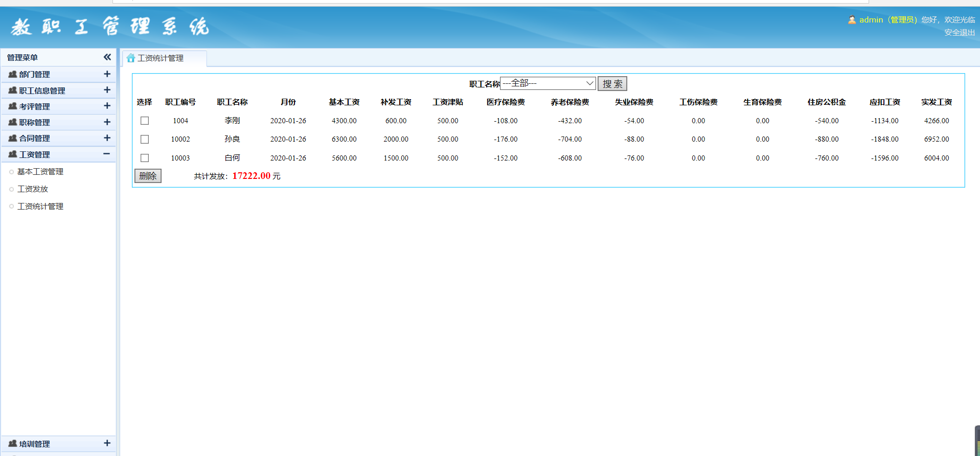Click the people icon beside 职工信息管理
The height and width of the screenshot is (456, 980).
coord(13,90)
